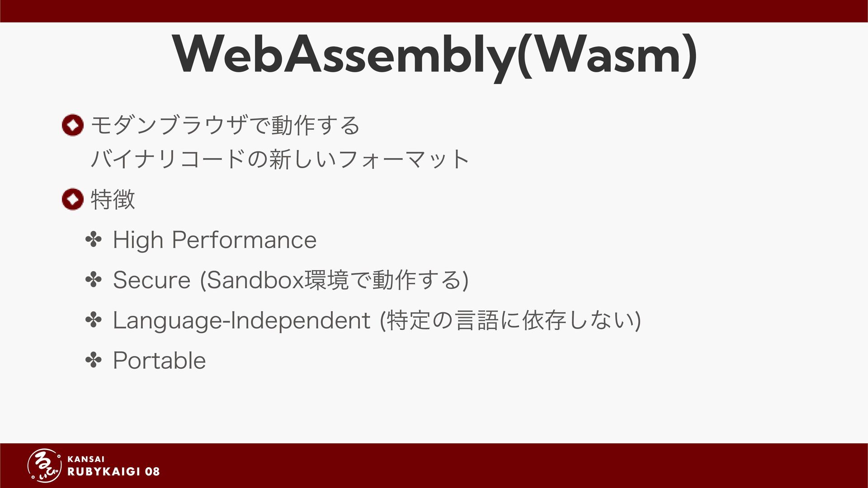Click the WebAssembly(Wasm) slide title
The height and width of the screenshot is (488, 868).
pyautogui.click(x=434, y=56)
